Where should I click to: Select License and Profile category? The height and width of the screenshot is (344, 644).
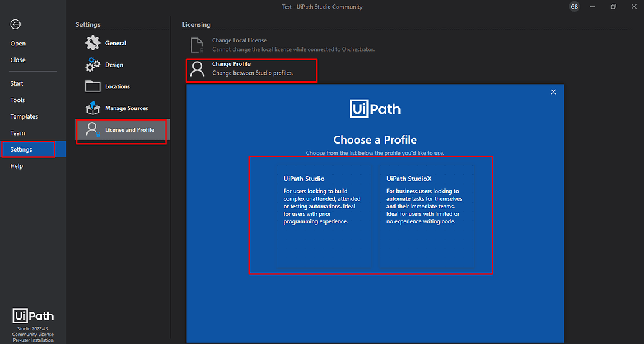(x=123, y=130)
